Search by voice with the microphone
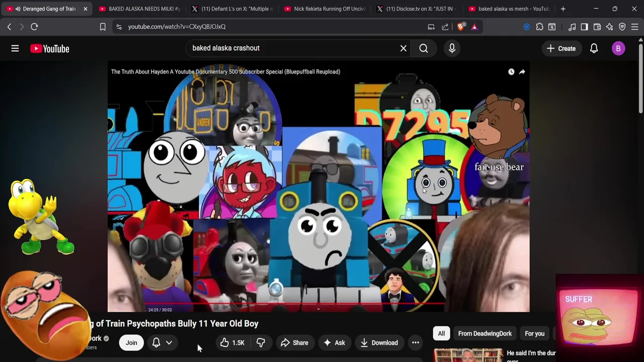 tap(452, 48)
